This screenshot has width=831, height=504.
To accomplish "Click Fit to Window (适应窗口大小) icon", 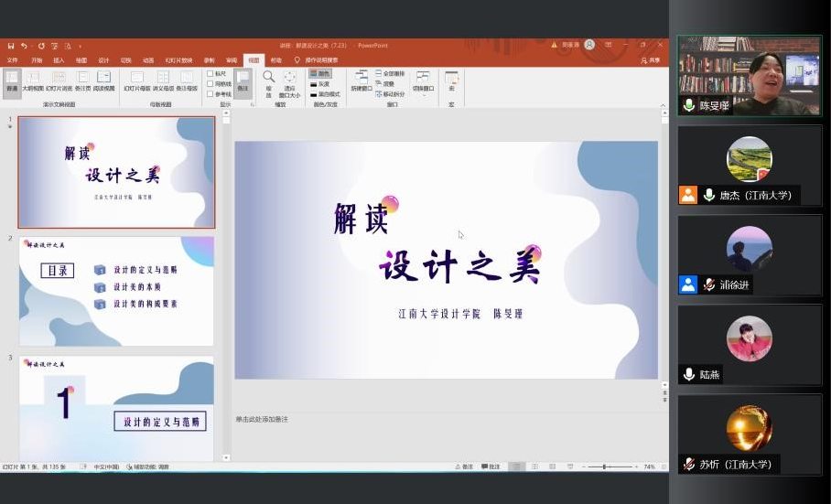I will click(289, 80).
